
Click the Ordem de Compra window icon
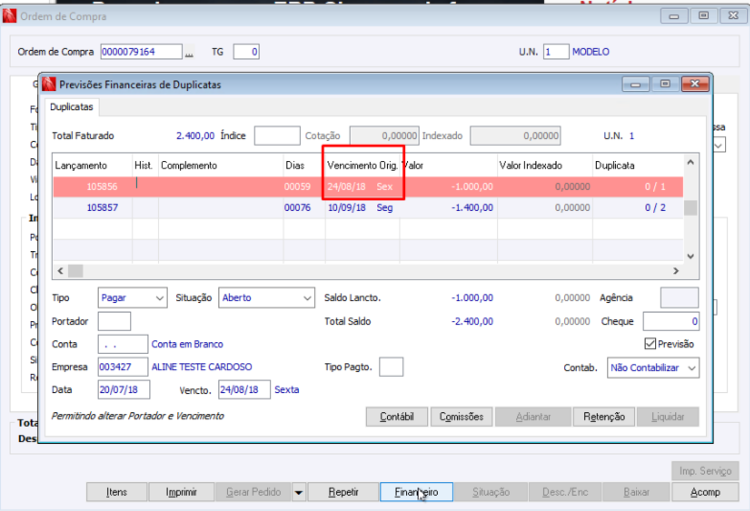[x=9, y=16]
